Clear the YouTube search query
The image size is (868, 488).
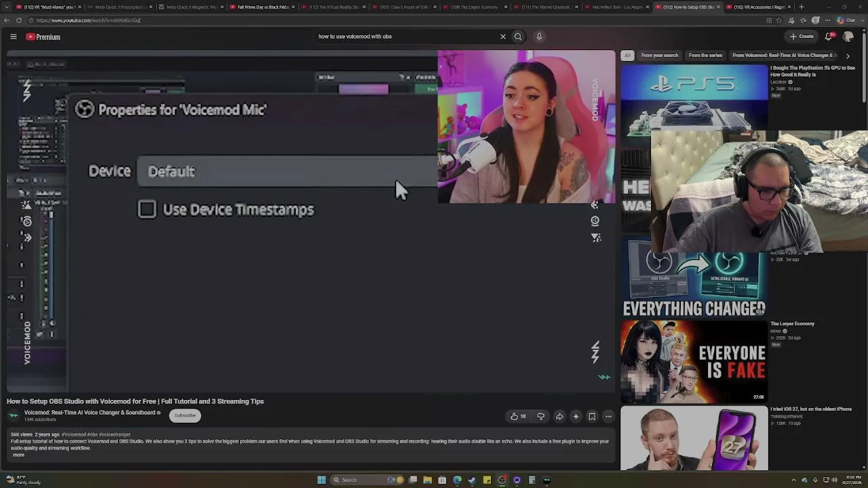click(503, 37)
